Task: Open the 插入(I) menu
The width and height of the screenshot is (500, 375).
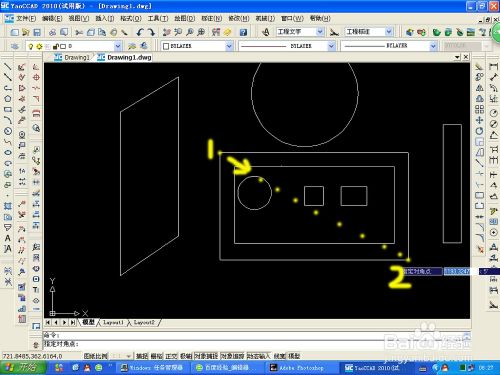Action: pyautogui.click(x=105, y=18)
